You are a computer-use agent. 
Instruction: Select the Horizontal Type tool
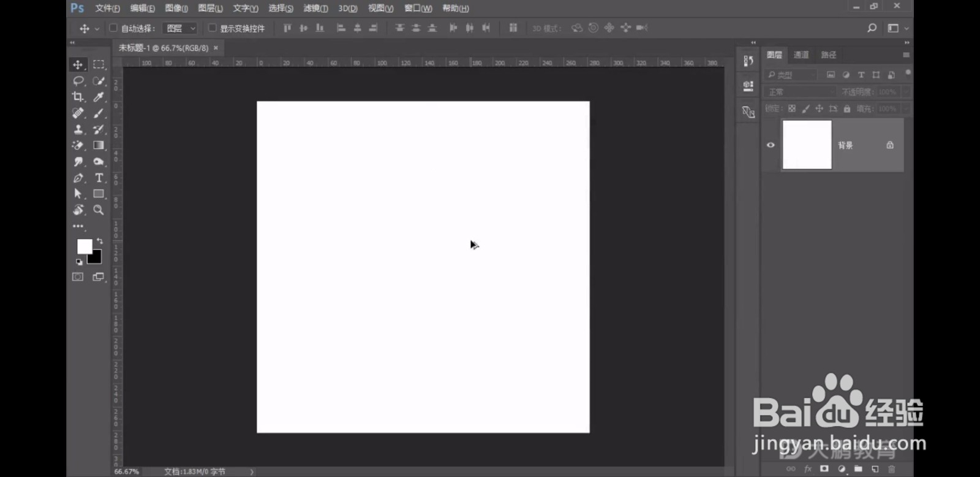point(99,178)
